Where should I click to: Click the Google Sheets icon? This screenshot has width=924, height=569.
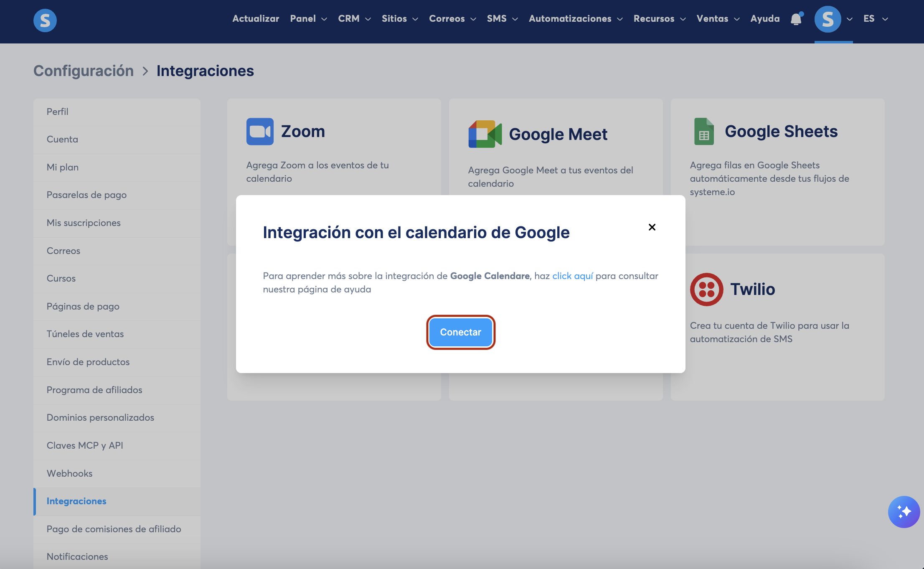click(704, 131)
